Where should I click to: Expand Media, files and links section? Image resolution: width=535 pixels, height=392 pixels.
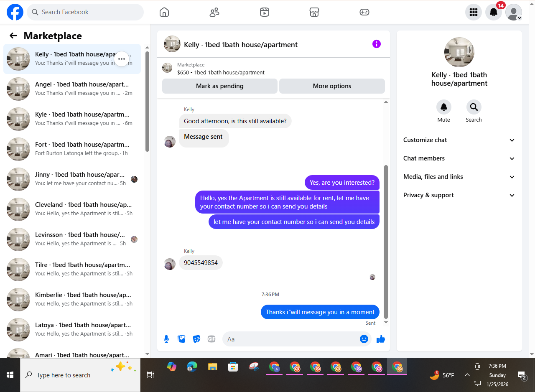click(x=459, y=177)
